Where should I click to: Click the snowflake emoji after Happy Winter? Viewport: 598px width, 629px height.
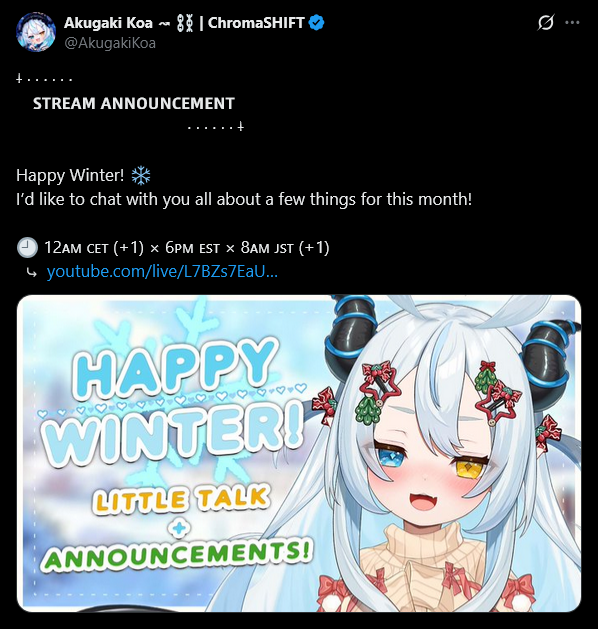(141, 176)
